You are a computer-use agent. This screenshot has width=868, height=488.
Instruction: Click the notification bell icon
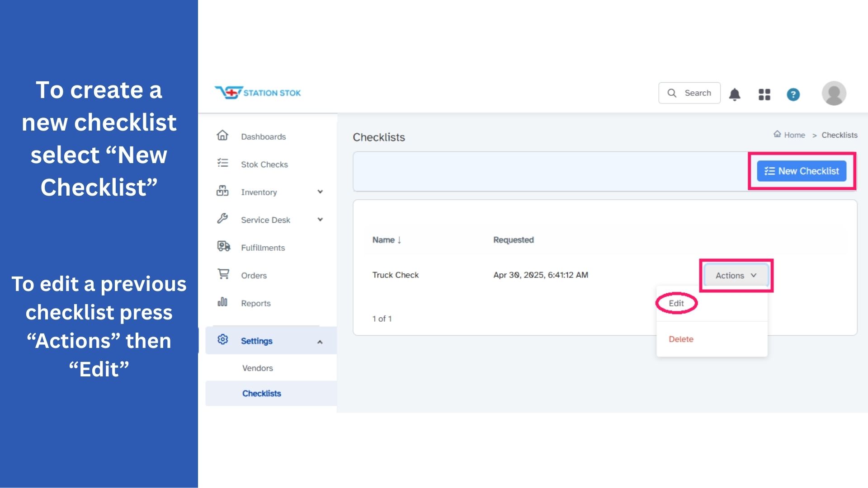coord(735,94)
